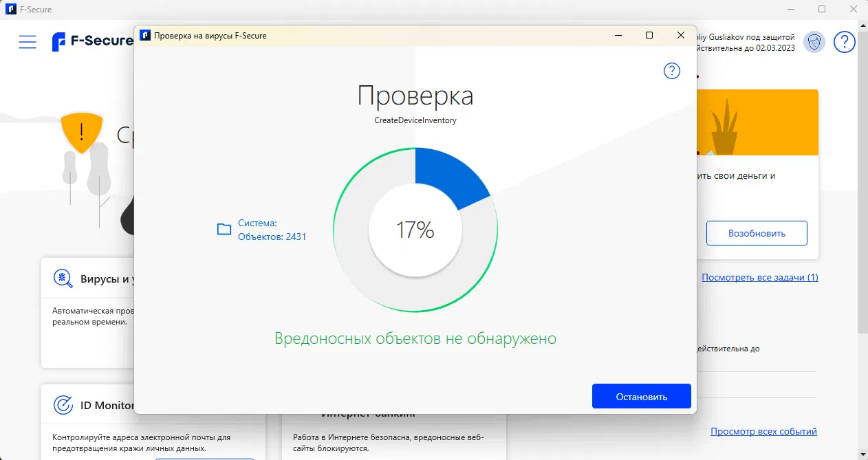Click the Возобновить button

pyautogui.click(x=757, y=233)
